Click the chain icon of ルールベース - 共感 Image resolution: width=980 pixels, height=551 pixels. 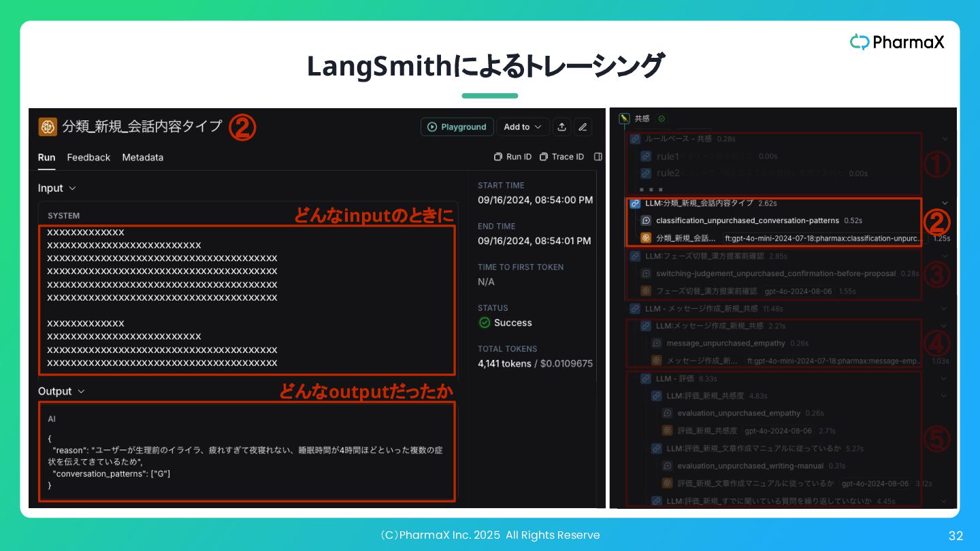pos(635,139)
